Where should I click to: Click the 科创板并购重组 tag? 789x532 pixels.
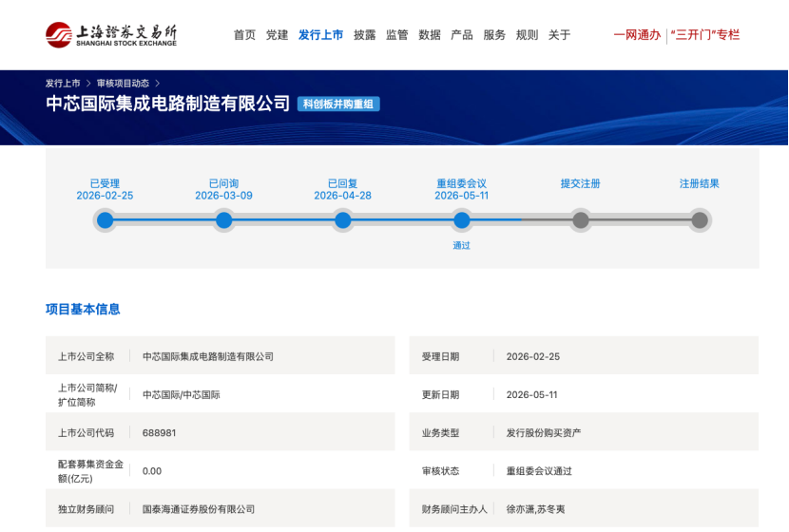pyautogui.click(x=338, y=104)
